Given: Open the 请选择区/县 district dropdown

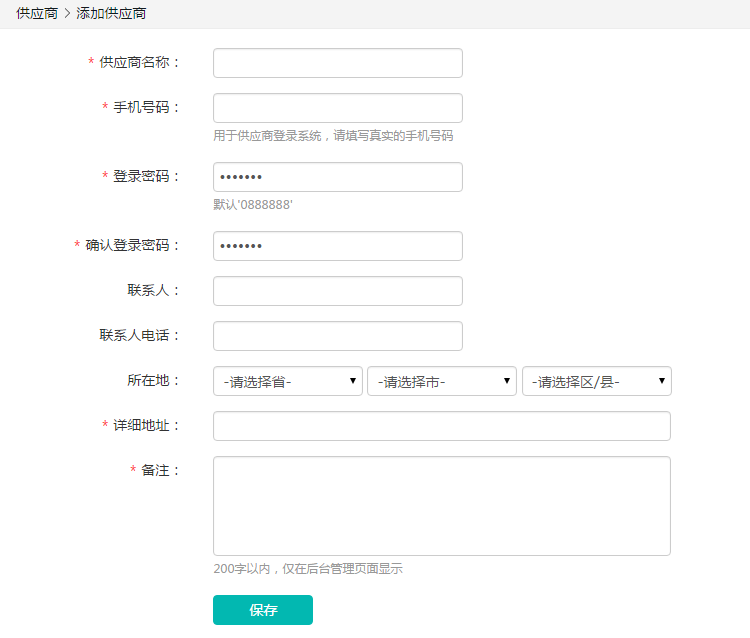Looking at the screenshot, I should [596, 381].
